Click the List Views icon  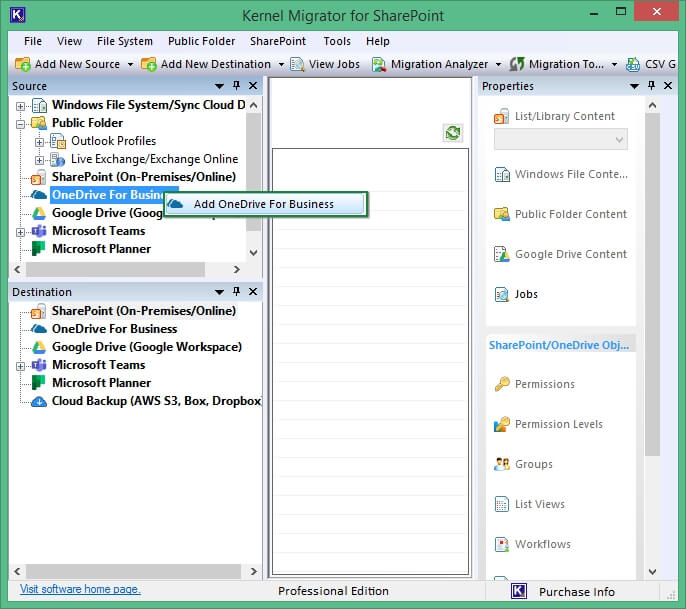[502, 504]
